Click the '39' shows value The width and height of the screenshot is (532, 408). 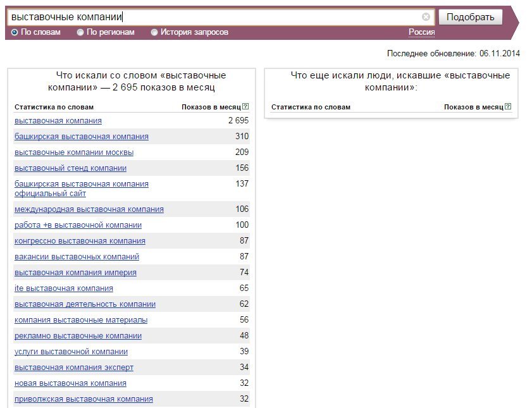tap(244, 351)
